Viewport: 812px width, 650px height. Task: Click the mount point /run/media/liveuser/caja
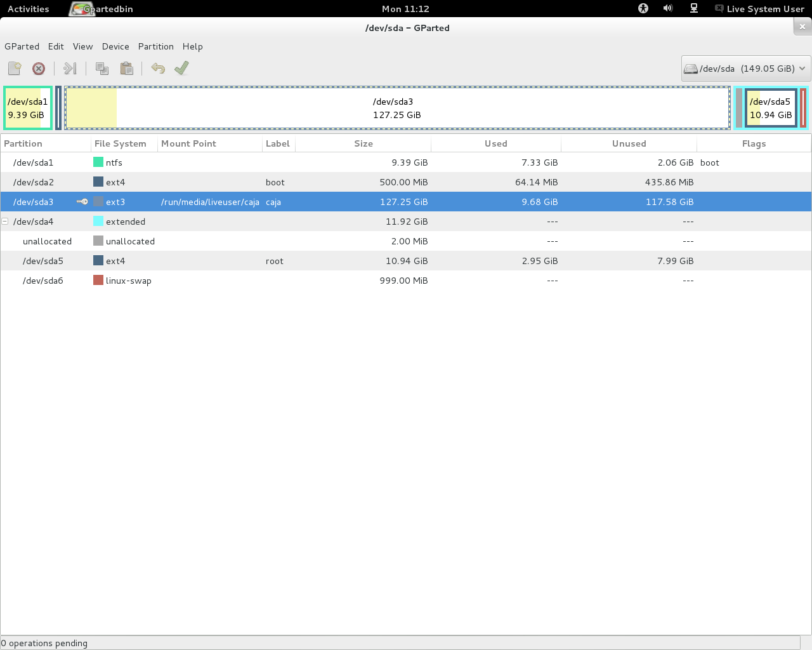[x=210, y=202]
